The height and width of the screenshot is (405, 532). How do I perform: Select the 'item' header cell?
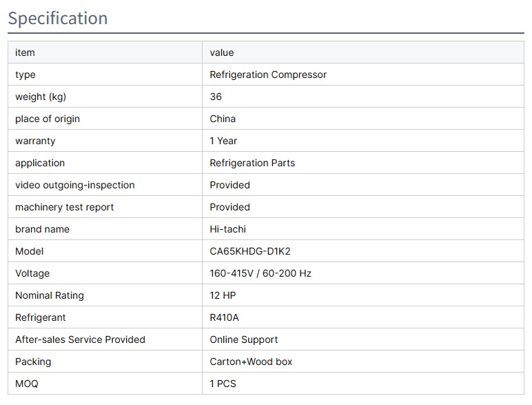25,52
